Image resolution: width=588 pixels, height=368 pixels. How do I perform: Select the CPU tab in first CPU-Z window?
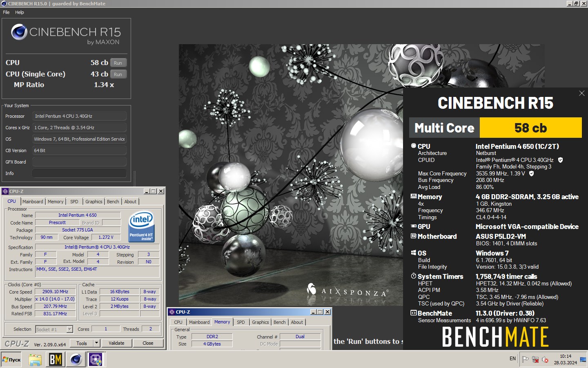[11, 201]
